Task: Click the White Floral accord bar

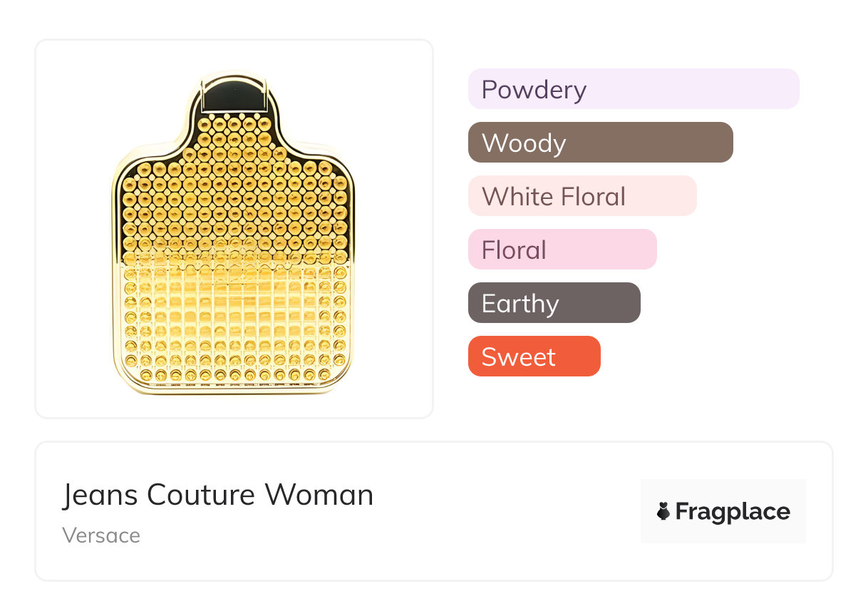Action: point(582,196)
